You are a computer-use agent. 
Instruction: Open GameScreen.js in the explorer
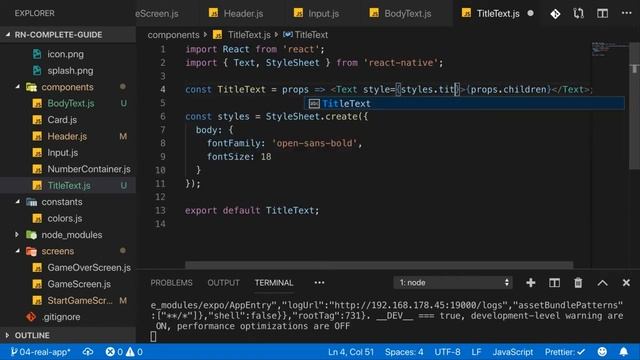[79, 284]
